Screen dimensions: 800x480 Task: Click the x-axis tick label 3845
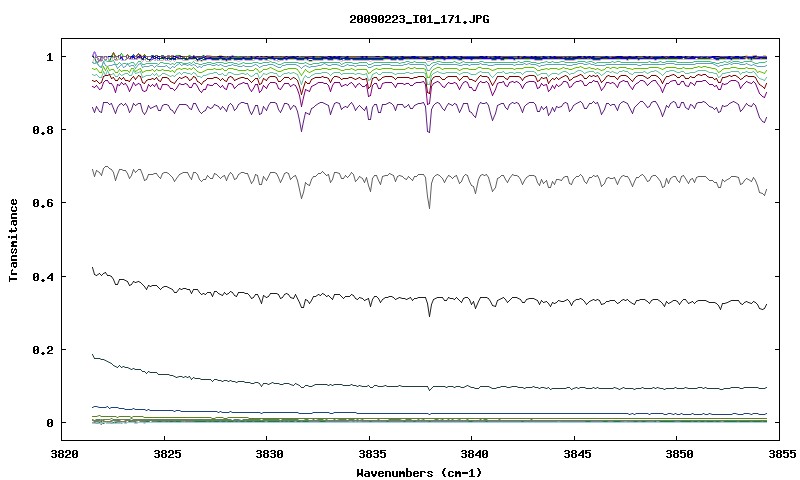pyautogui.click(x=577, y=454)
